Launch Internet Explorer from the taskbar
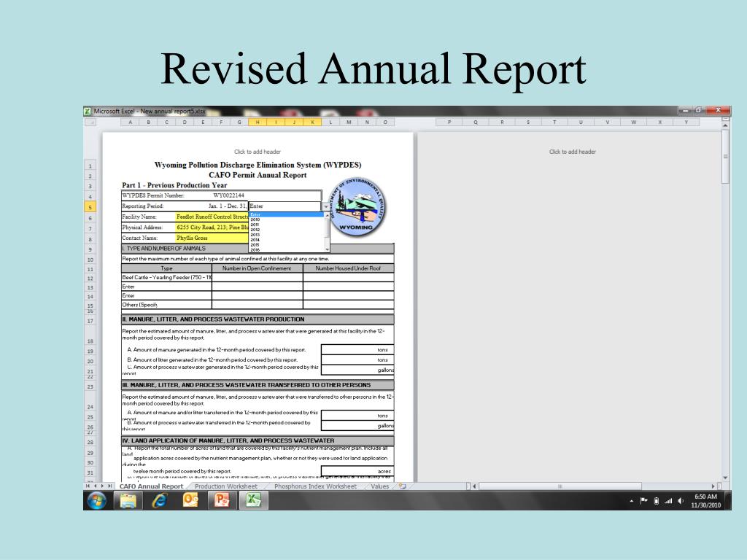Image resolution: width=747 pixels, height=560 pixels. pyautogui.click(x=159, y=500)
